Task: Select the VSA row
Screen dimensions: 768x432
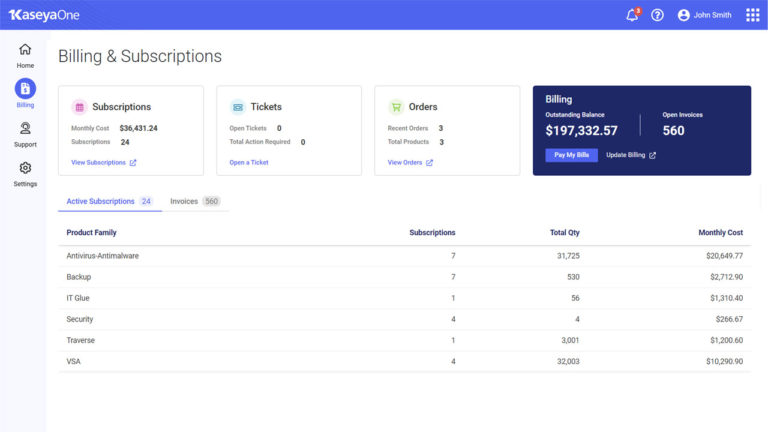Action: click(405, 361)
